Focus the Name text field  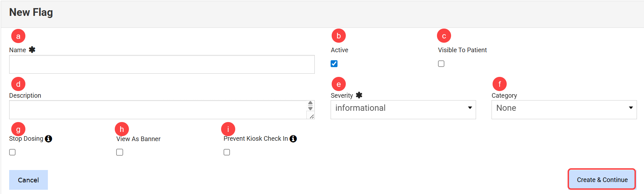click(x=162, y=65)
